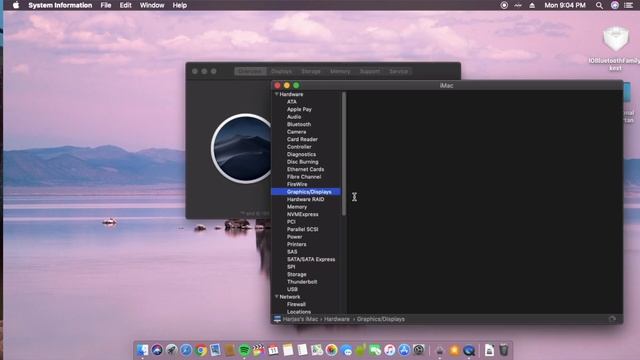Open the document stack beside Trash
The width and height of the screenshot is (640, 360).
489,350
